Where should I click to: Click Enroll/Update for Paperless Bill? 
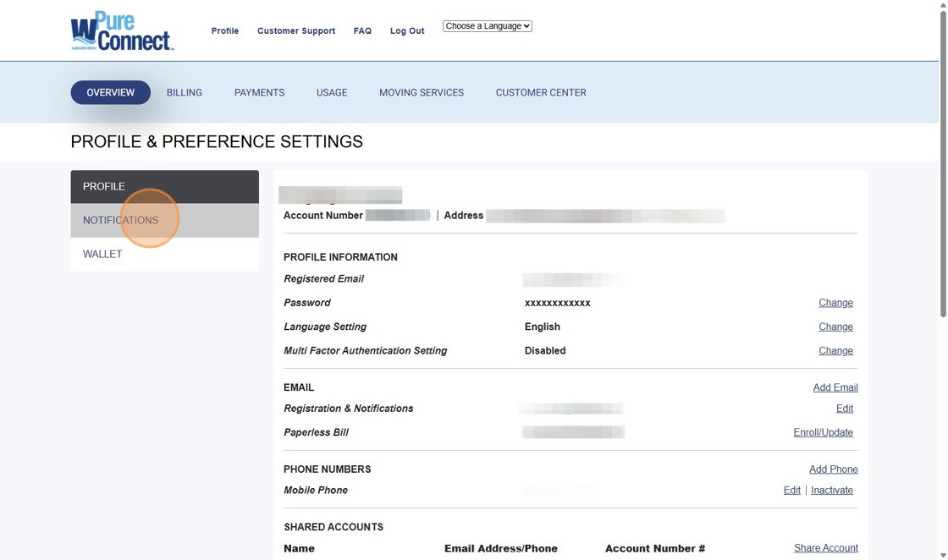[823, 432]
